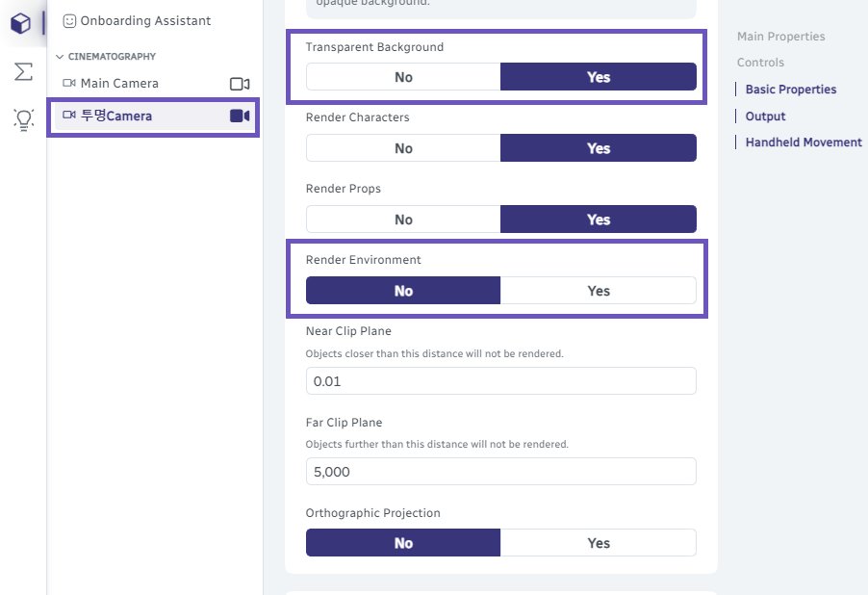The height and width of the screenshot is (595, 868).
Task: Select Main Camera in the tree
Action: tap(119, 84)
